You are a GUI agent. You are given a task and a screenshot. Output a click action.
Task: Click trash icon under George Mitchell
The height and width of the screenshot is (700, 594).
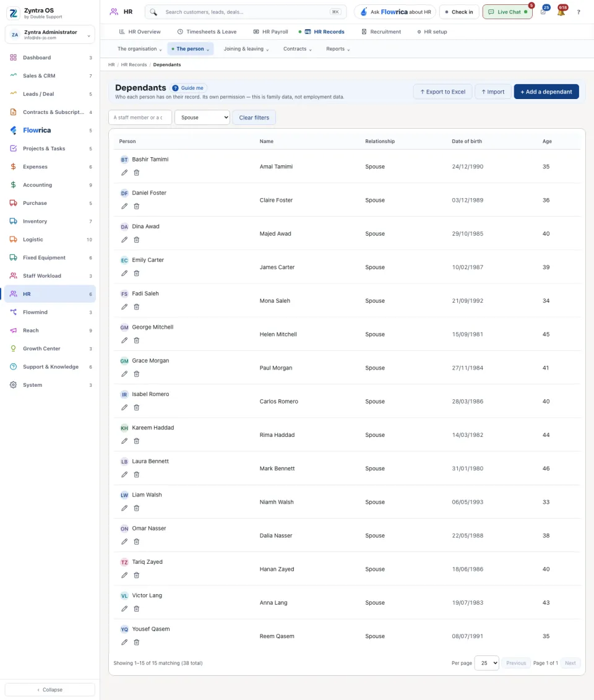(137, 340)
